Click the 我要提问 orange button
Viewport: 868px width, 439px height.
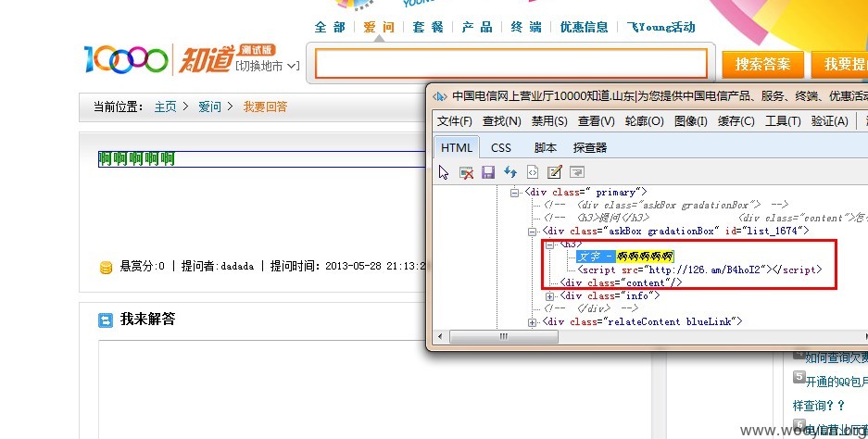pyautogui.click(x=840, y=64)
